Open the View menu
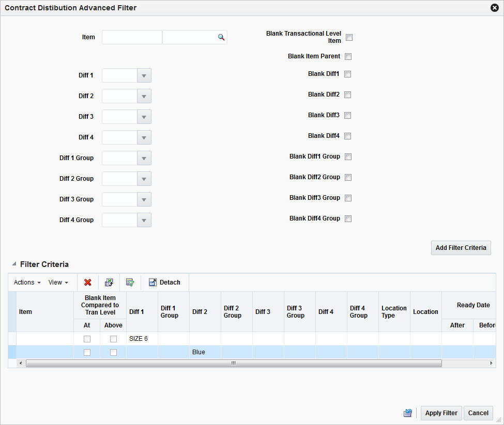Image resolution: width=504 pixels, height=425 pixels. (x=58, y=282)
